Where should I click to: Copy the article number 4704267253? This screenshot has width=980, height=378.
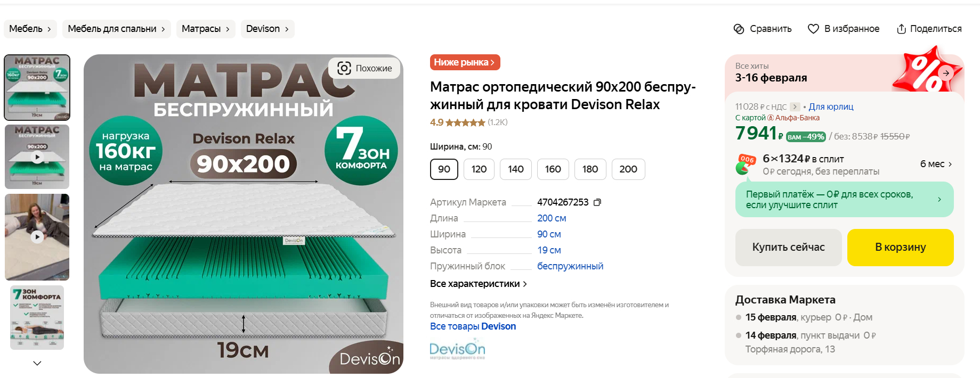(x=597, y=202)
